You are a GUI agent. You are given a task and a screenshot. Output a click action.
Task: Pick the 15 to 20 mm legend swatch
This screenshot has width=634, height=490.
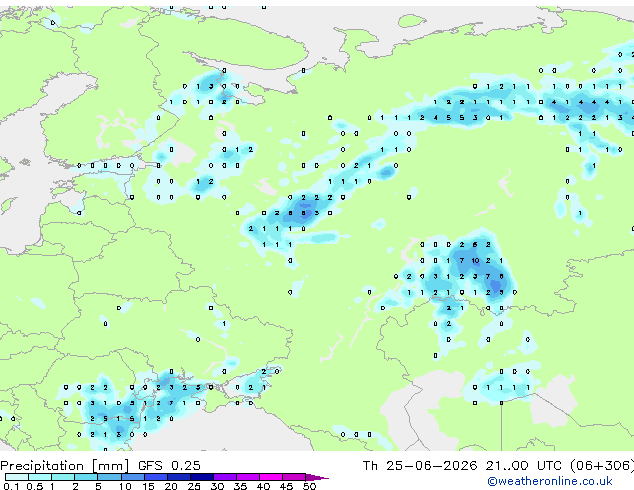[156, 477]
